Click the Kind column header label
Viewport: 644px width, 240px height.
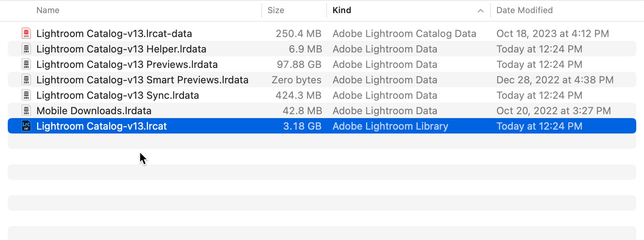[x=342, y=10]
